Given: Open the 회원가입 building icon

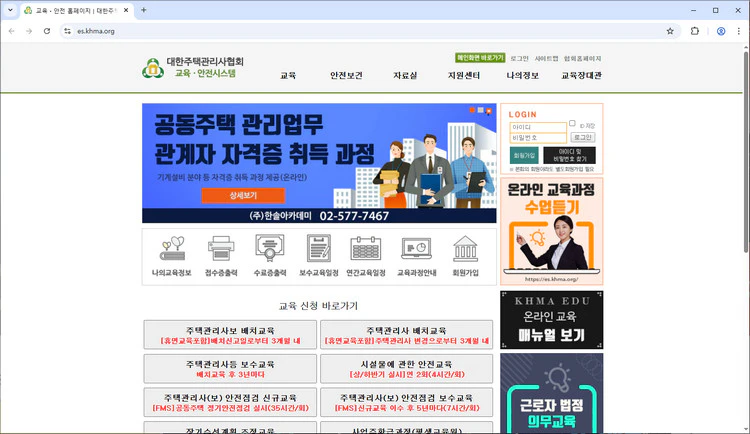Looking at the screenshot, I should tap(465, 256).
